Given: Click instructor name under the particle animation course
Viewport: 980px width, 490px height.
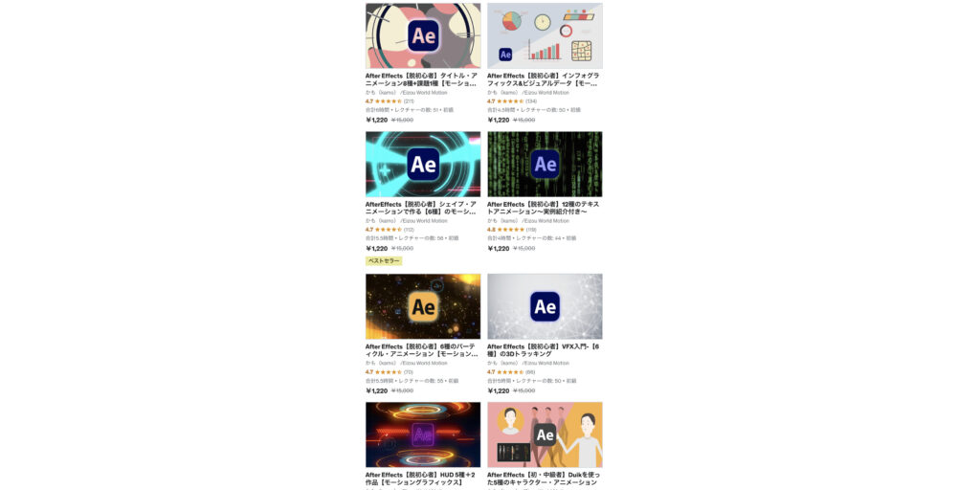Looking at the screenshot, I should click(x=407, y=363).
